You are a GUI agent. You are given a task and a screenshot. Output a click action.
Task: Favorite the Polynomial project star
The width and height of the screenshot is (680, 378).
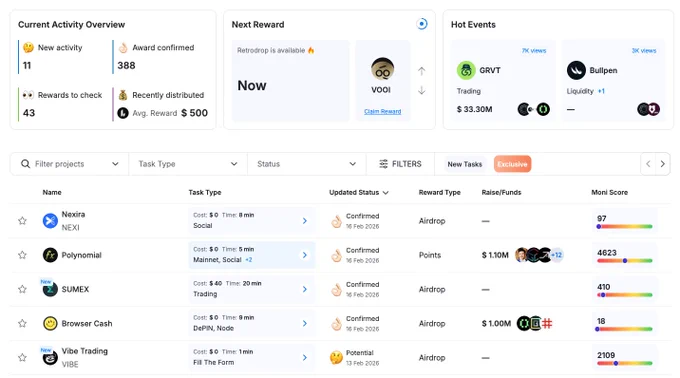click(22, 255)
